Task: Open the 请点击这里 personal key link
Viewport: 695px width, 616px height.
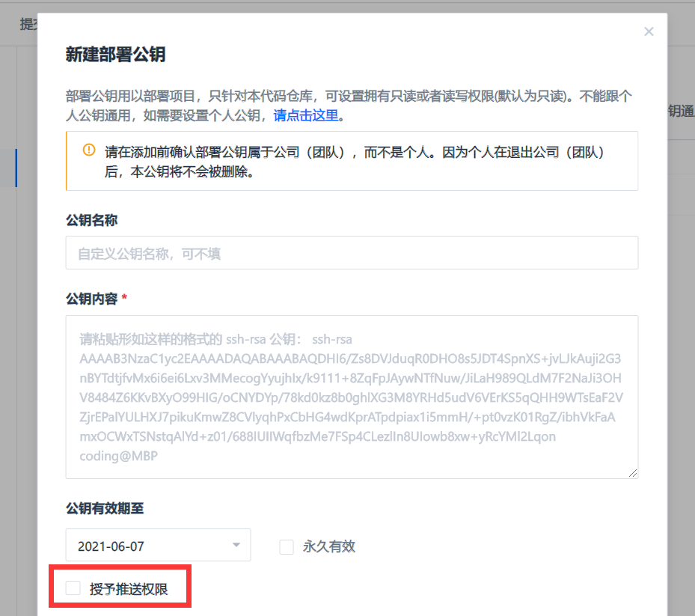Action: click(306, 115)
